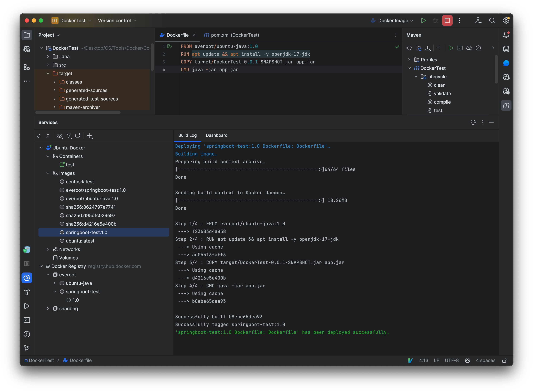Open the Structure tool window

coord(27,67)
